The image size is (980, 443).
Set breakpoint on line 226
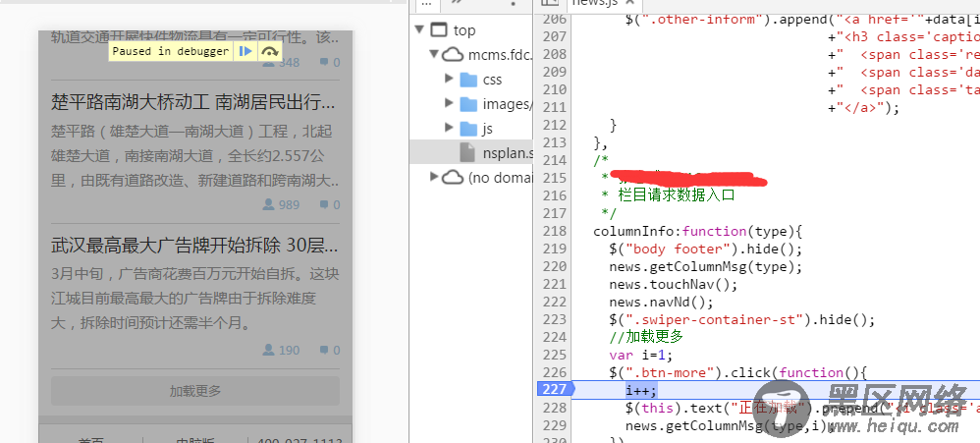point(553,372)
